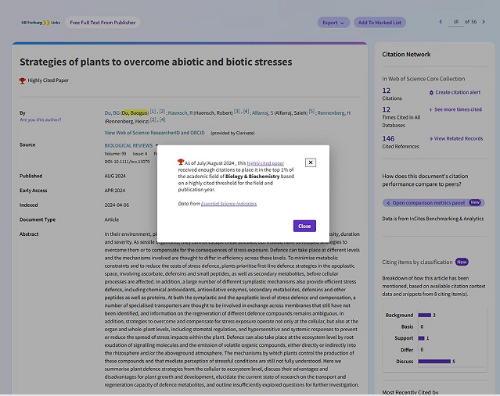Open Essential Science Indicators link
Viewport: 500px width, 396px height.
229,204
